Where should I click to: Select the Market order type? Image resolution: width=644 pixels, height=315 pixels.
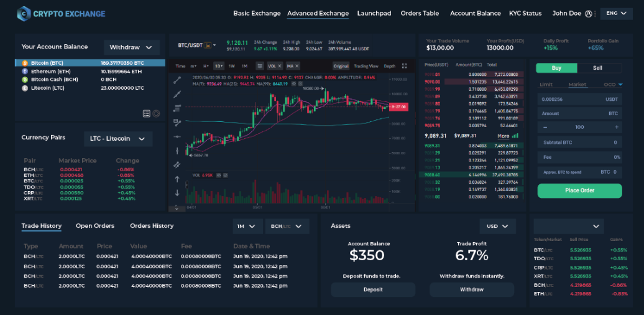click(577, 85)
